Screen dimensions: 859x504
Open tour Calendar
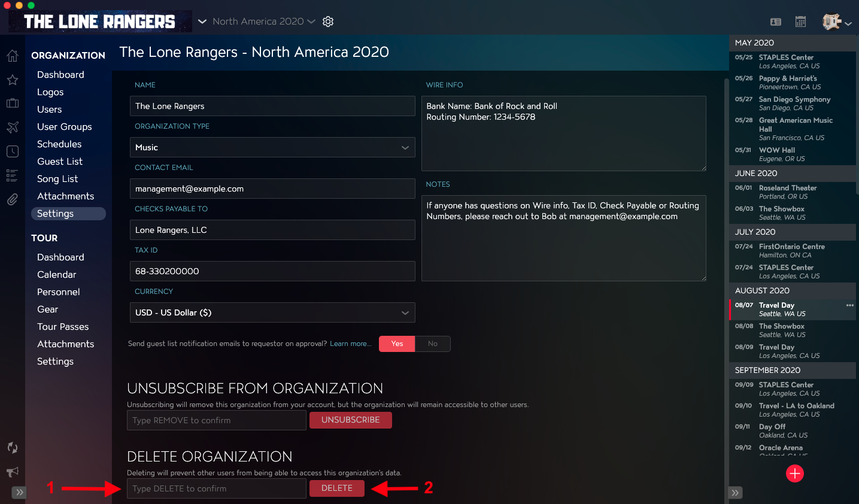point(57,275)
